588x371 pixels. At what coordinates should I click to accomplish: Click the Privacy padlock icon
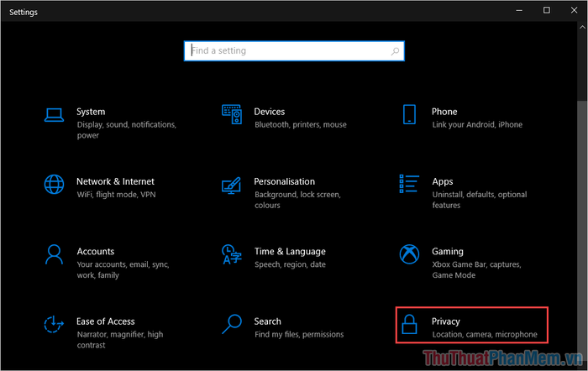[x=409, y=325]
